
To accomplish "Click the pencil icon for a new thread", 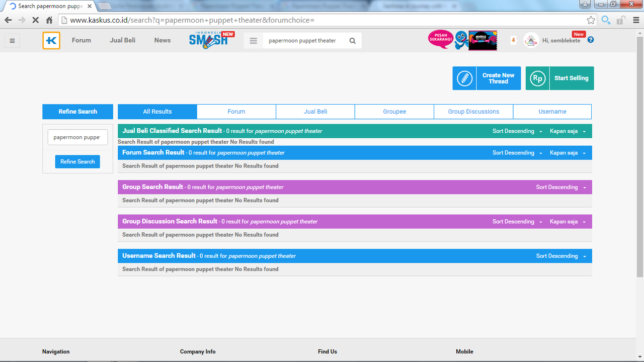I will 464,78.
